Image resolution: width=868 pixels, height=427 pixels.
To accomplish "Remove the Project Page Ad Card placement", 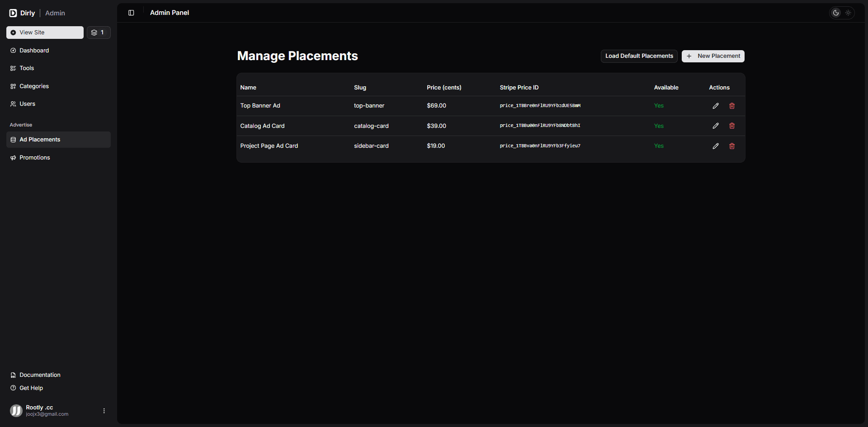I will point(732,146).
